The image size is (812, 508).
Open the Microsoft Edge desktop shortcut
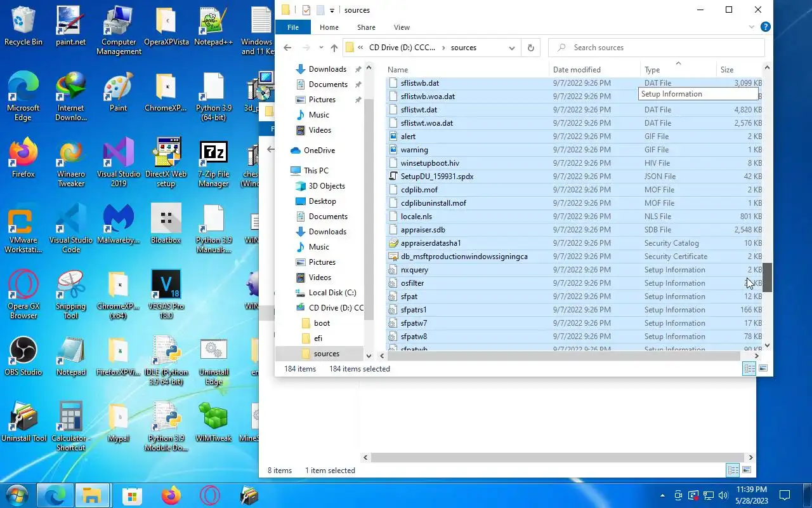pyautogui.click(x=23, y=97)
